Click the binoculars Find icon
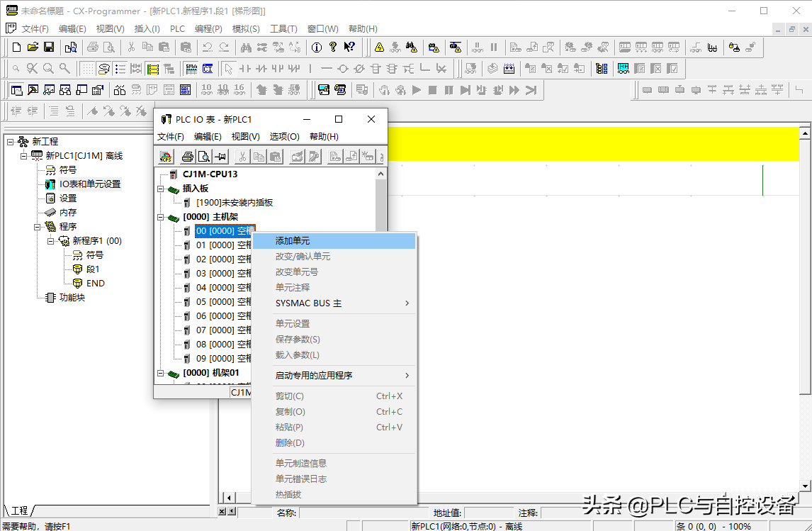Image resolution: width=812 pixels, height=531 pixels. coord(246,47)
